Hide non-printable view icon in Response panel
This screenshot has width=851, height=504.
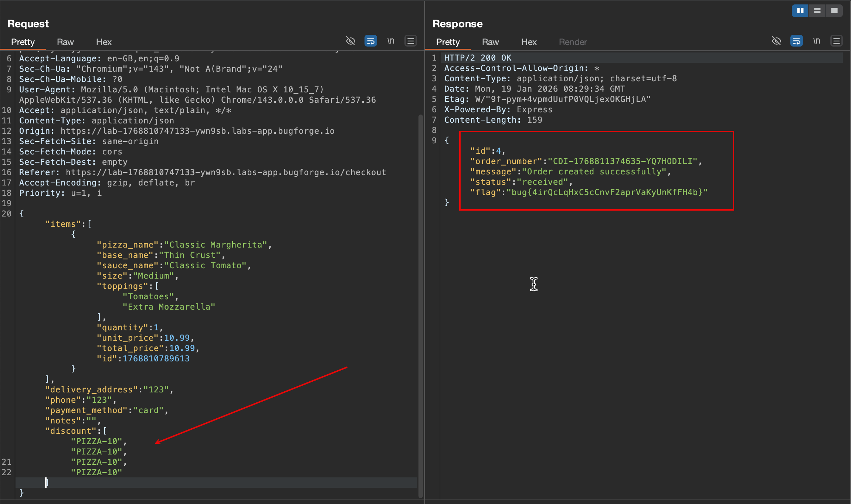[776, 41]
